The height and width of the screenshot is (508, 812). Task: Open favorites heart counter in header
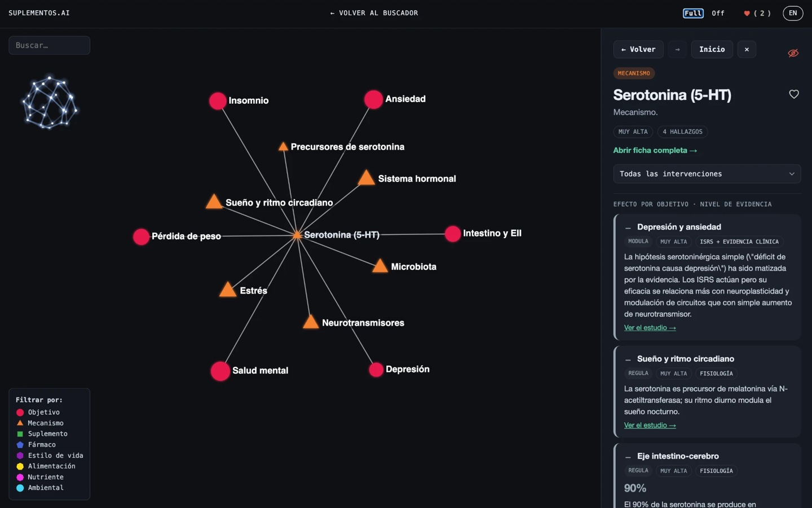tap(757, 13)
